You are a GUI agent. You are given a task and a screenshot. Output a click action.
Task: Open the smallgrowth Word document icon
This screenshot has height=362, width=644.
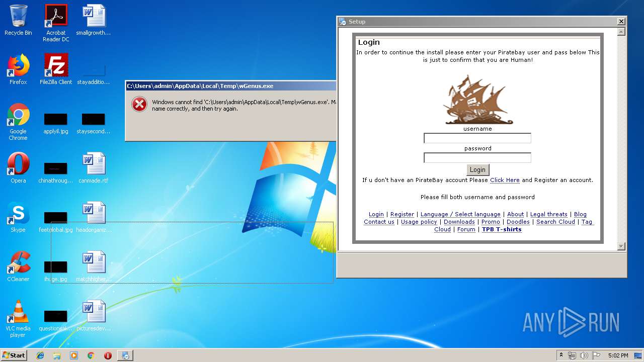[94, 20]
